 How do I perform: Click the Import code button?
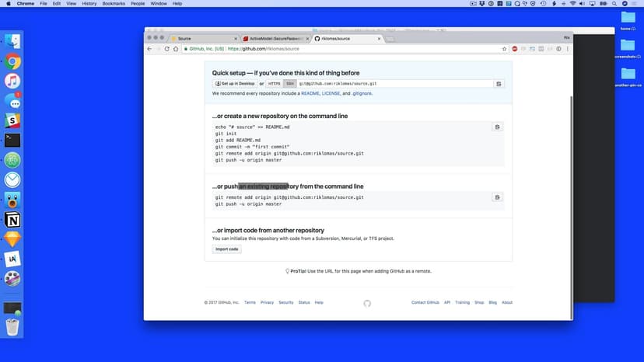[x=227, y=249]
